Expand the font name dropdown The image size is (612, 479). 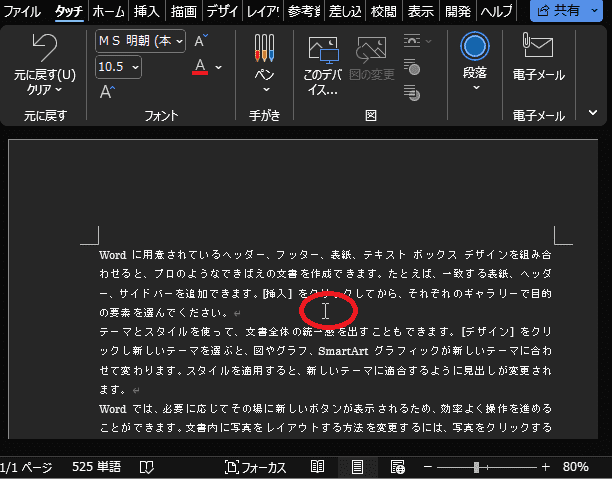[178, 41]
